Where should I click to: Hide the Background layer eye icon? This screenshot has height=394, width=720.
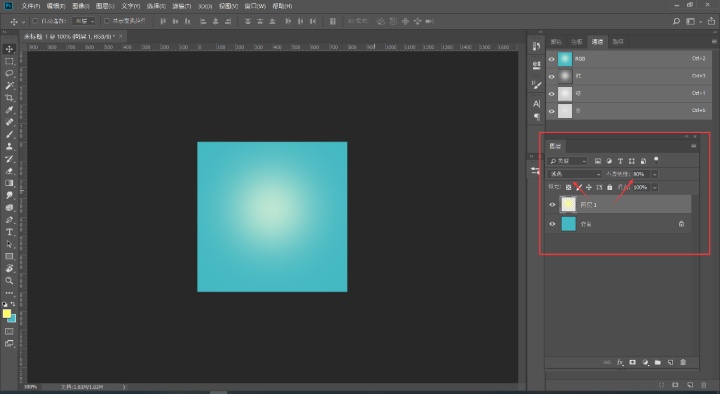pyautogui.click(x=552, y=224)
